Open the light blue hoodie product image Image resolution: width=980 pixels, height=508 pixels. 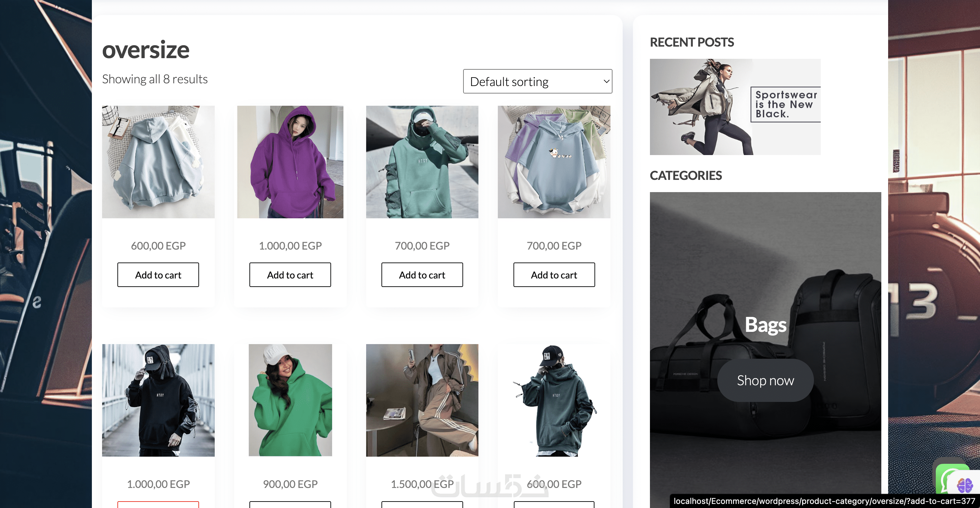pyautogui.click(x=158, y=162)
